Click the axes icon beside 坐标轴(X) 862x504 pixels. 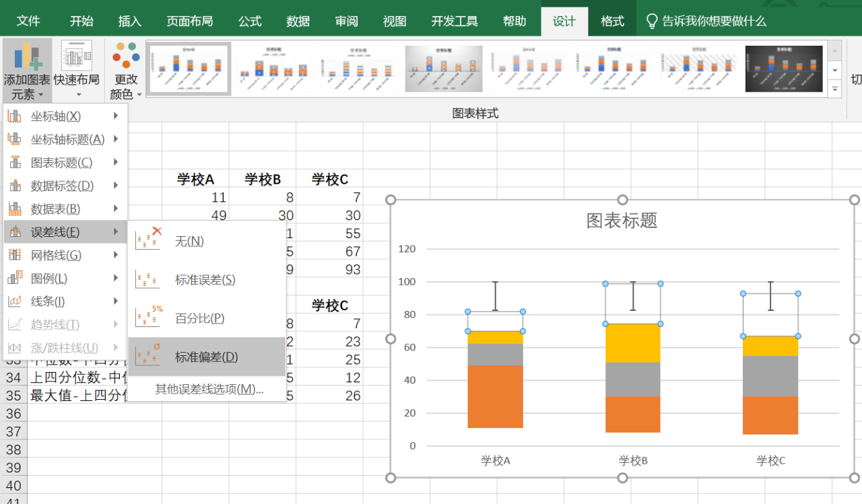pos(14,116)
